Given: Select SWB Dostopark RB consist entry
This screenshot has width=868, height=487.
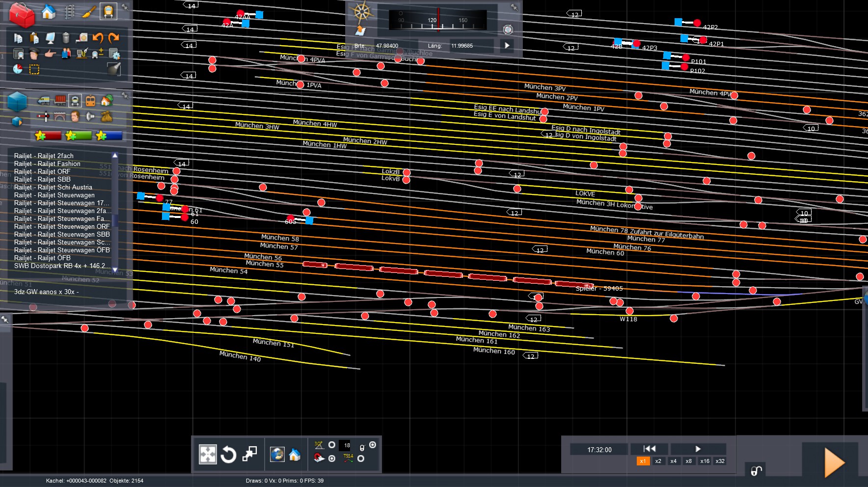Looking at the screenshot, I should [59, 266].
